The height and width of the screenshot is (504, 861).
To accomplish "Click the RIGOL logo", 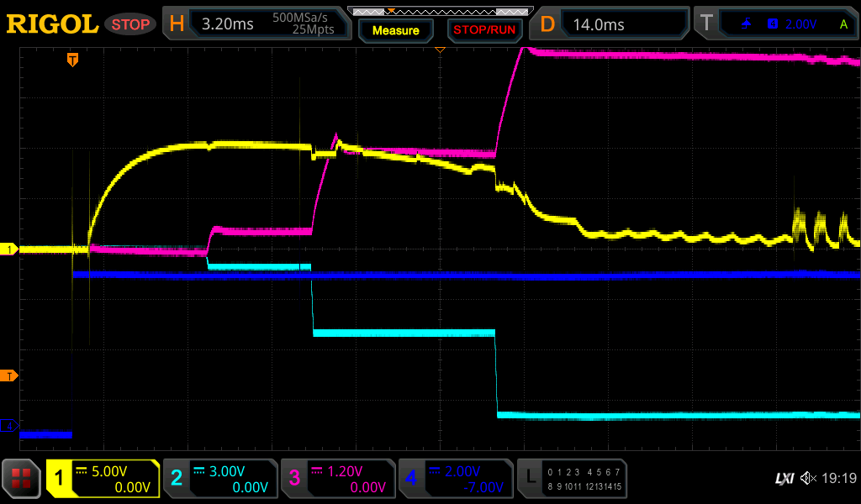I will point(52,24).
